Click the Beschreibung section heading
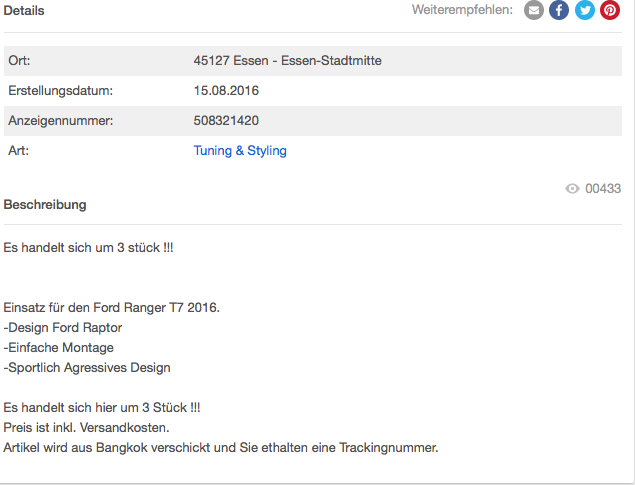This screenshot has width=635, height=485. [x=45, y=204]
